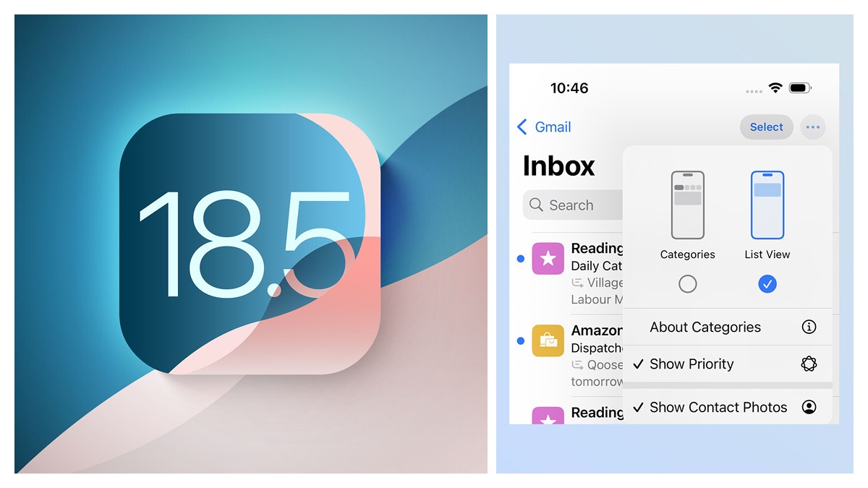Click the battery status icon
This screenshot has width=868, height=488.
(x=800, y=88)
